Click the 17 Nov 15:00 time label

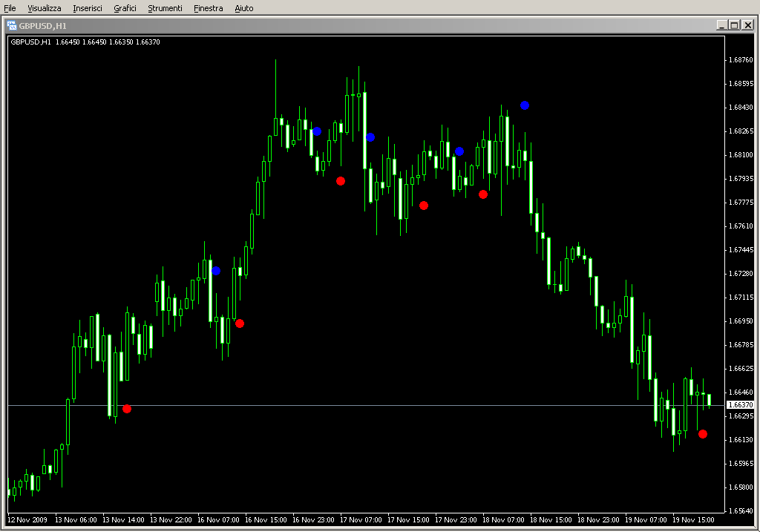pos(409,520)
